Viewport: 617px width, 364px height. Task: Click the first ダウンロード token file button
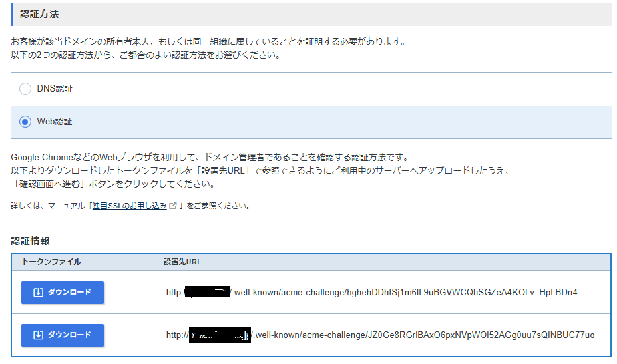62,293
